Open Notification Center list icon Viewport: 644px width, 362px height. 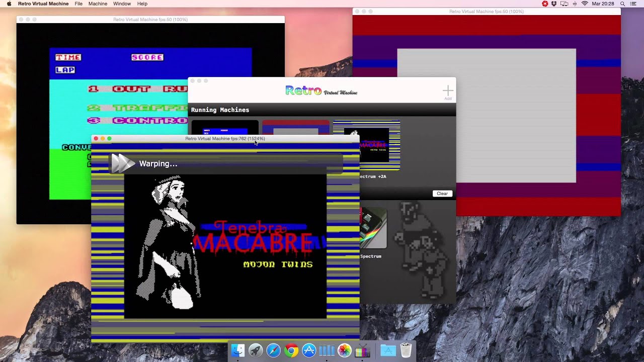pos(634,4)
